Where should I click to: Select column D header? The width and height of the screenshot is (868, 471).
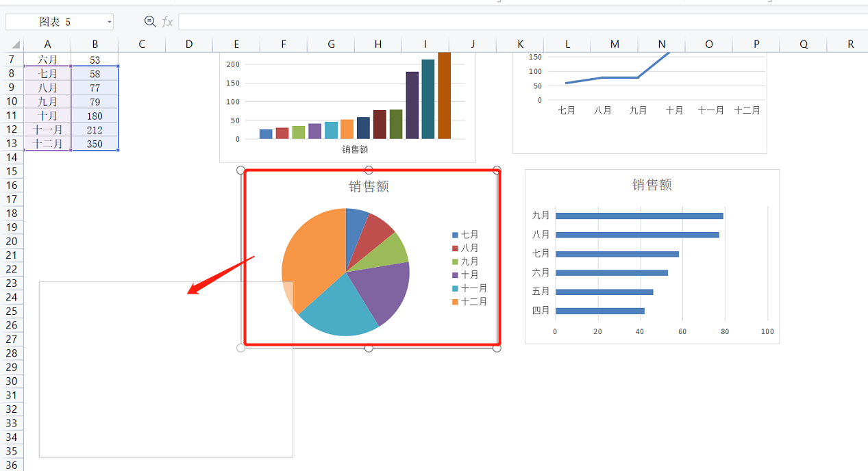[189, 44]
